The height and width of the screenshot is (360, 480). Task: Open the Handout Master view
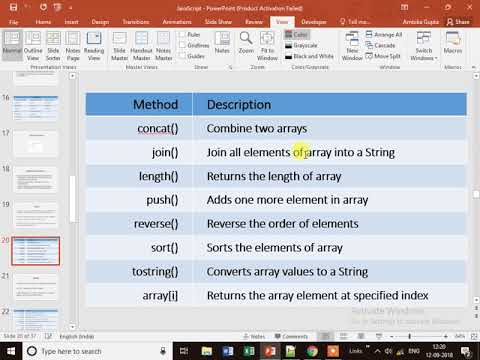[x=141, y=46]
